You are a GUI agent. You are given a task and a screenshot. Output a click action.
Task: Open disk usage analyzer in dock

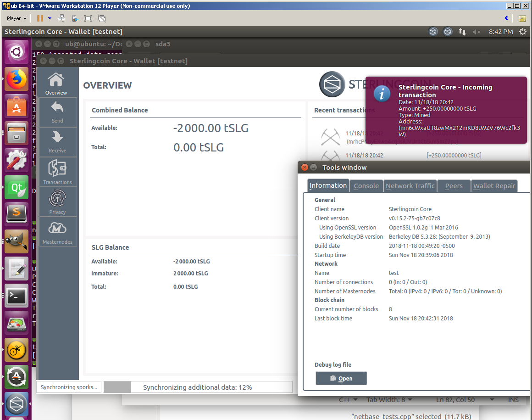coord(17,323)
